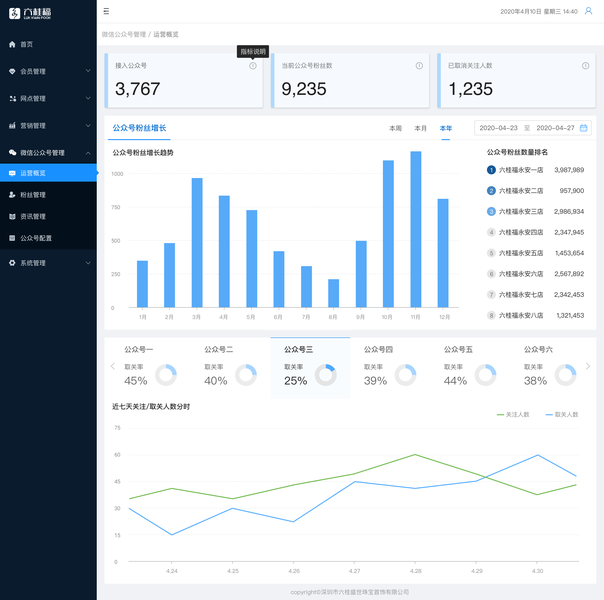
Task: Click the start date 2020-04-23 field
Action: point(498,128)
